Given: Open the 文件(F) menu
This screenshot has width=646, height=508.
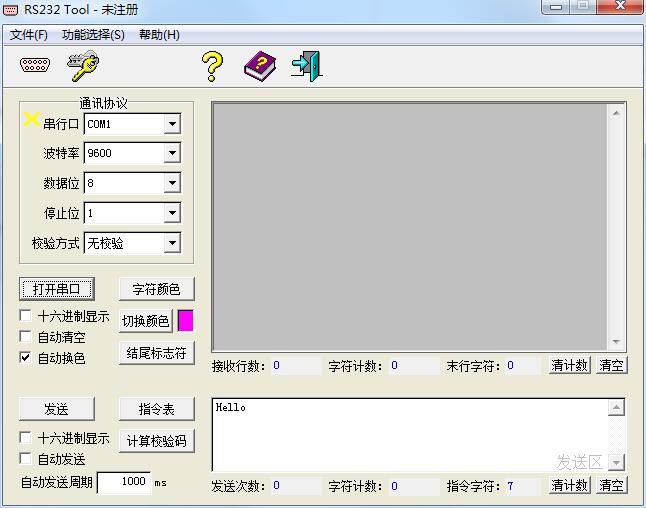Looking at the screenshot, I should coord(28,35).
